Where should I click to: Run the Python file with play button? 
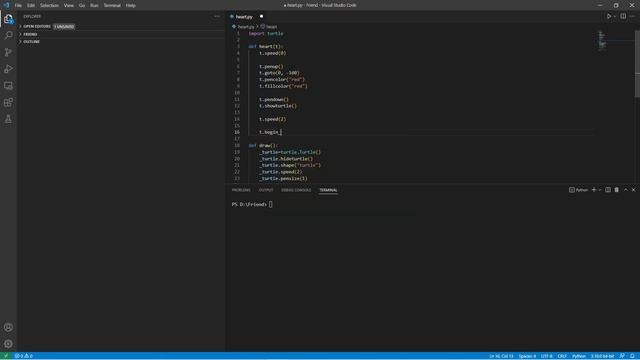[x=609, y=16]
